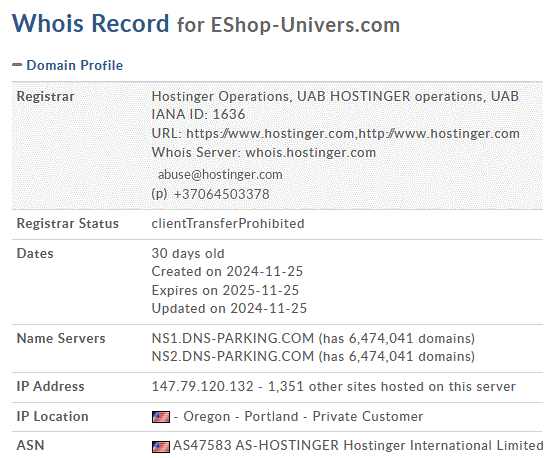Click NS1.DNS-PARKING.COM name server
The image size is (544, 458).
[233, 338]
